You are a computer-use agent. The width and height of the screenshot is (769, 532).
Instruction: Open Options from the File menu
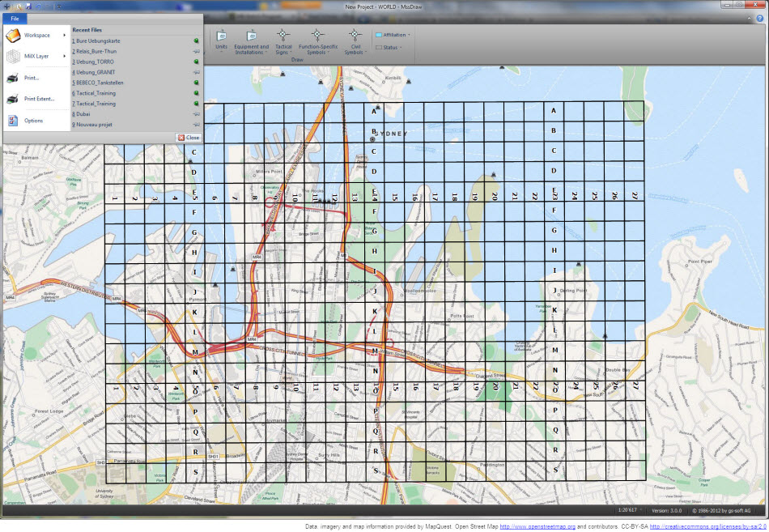pos(33,121)
